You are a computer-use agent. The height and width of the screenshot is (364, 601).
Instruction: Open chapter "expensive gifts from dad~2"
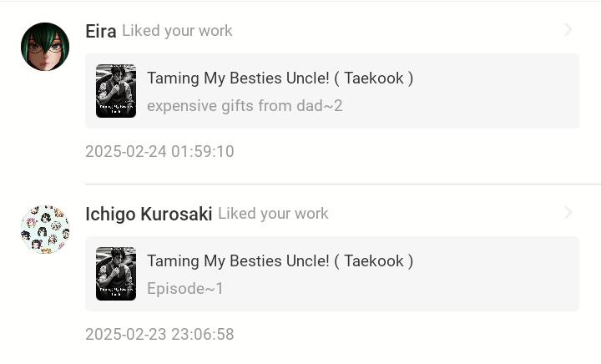coord(245,106)
